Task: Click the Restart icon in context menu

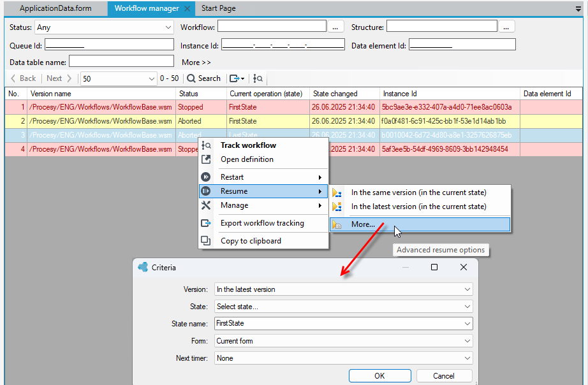Action: tap(205, 177)
